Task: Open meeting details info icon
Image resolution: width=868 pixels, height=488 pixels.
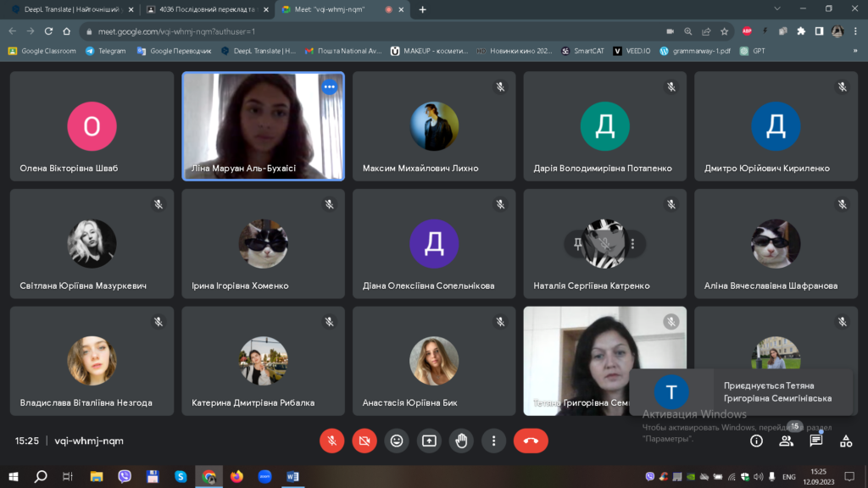Action: [x=756, y=441]
